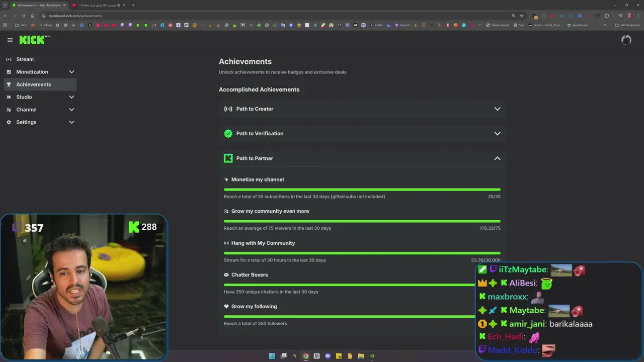Viewport: 644px width, 362px height.
Task: Switch to the YouTube browser tab
Action: point(98,5)
